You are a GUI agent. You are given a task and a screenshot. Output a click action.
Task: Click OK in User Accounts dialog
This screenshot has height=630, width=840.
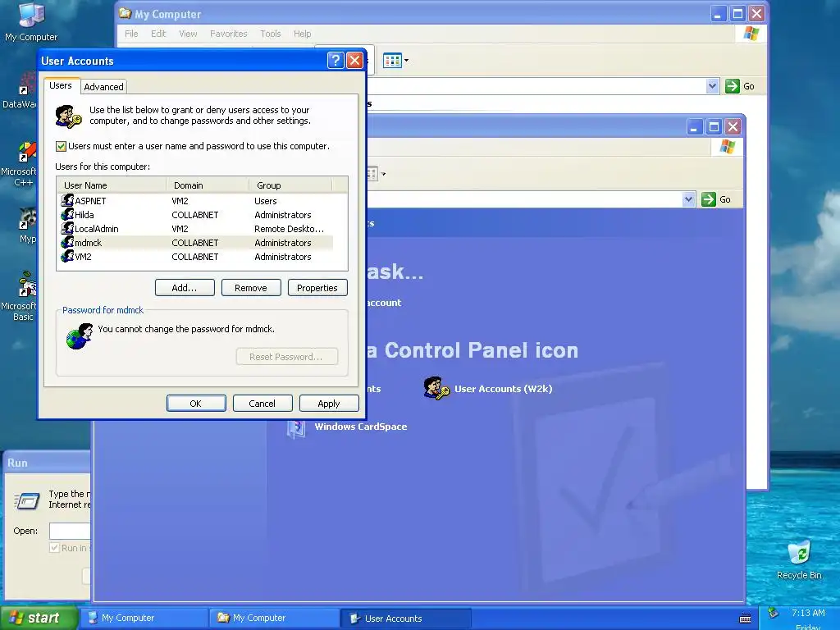click(x=196, y=404)
